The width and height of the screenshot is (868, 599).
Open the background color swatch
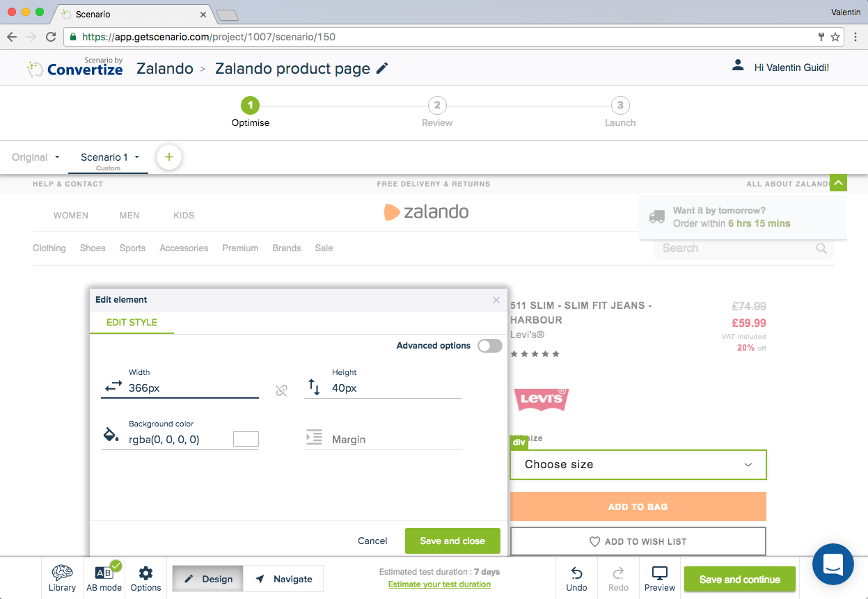(246, 439)
